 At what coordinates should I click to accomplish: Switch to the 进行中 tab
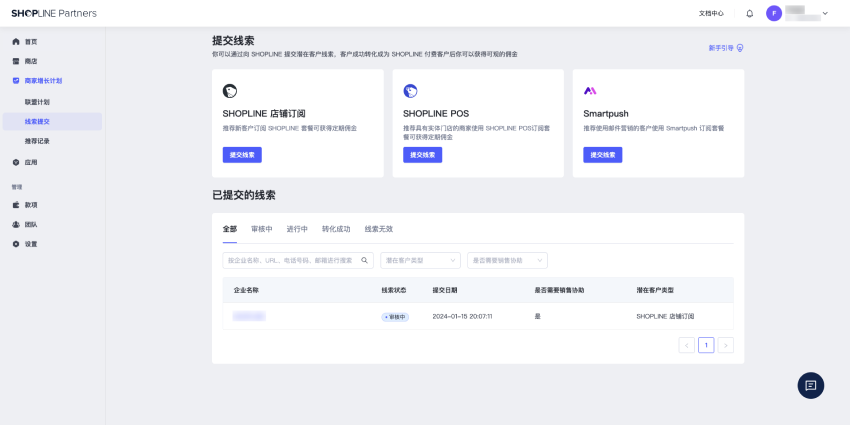(x=297, y=229)
